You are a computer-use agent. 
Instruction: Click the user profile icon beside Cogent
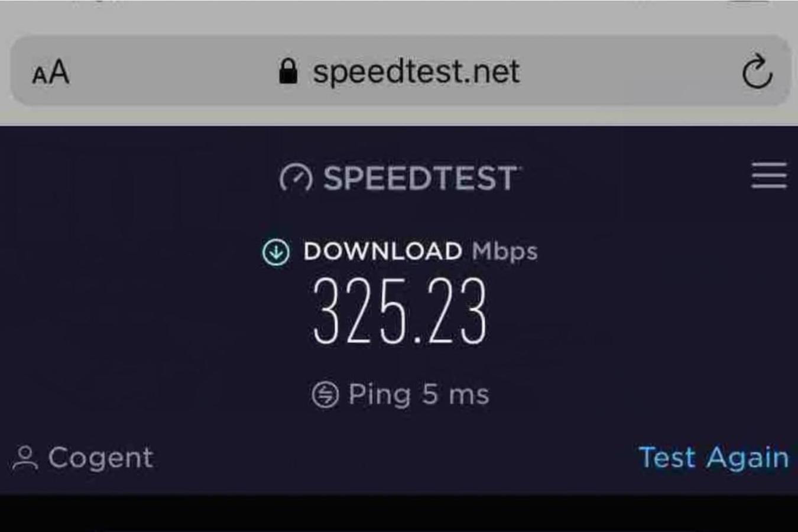pos(25,458)
